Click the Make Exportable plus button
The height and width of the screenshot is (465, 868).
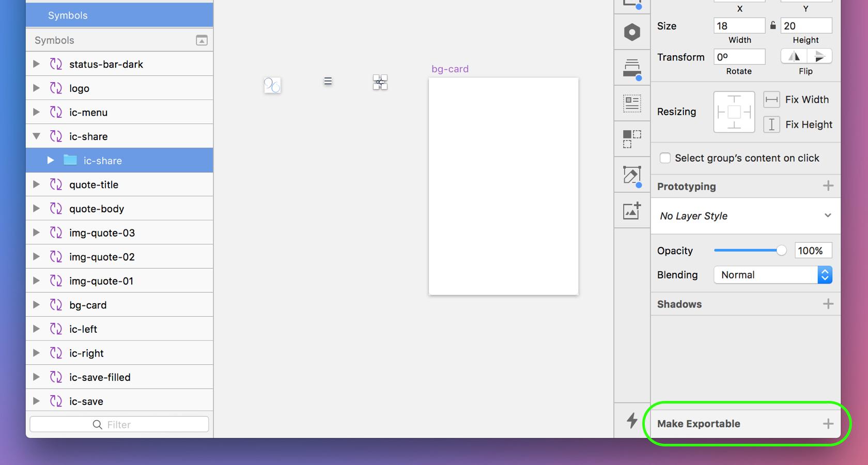[x=829, y=423]
